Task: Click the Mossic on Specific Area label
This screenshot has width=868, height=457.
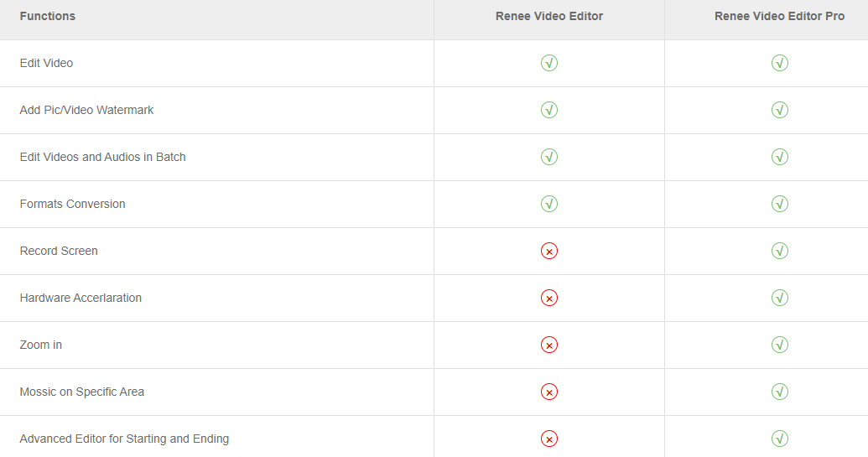Action: (x=82, y=392)
